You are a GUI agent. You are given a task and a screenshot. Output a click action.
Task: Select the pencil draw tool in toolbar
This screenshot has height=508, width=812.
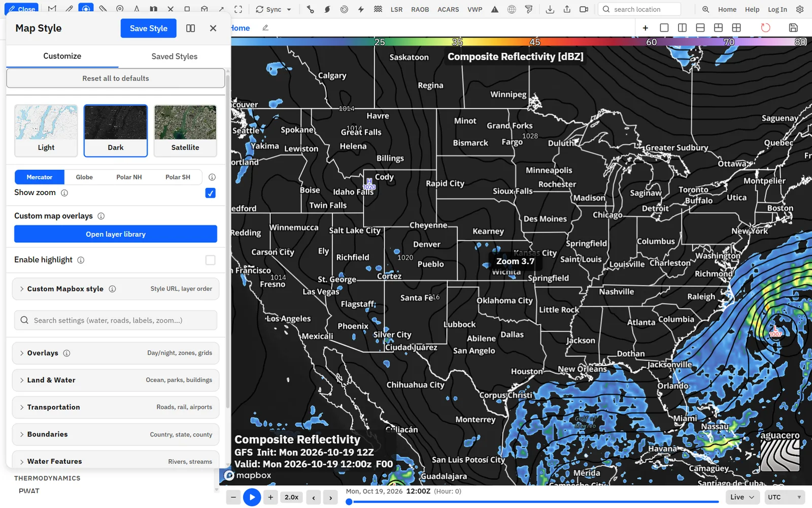point(69,9)
